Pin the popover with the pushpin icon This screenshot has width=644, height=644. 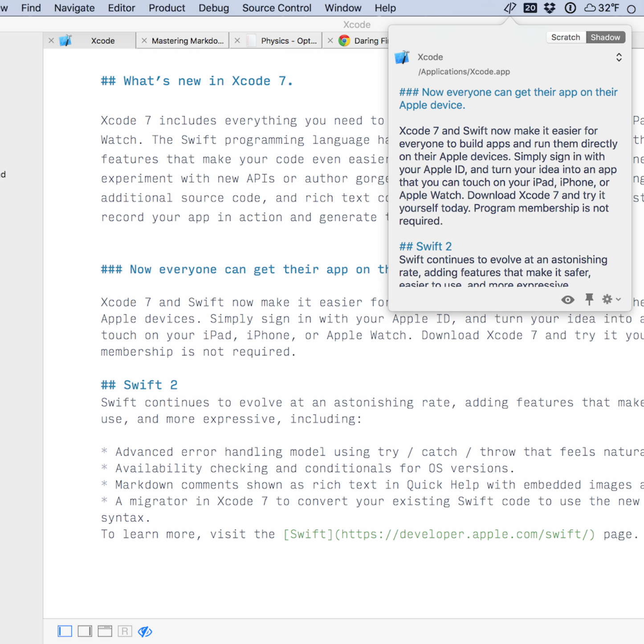[x=589, y=299]
